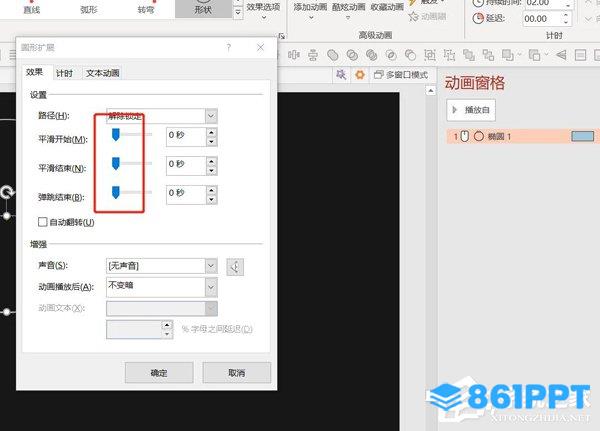The image size is (600, 431).
Task: Close the 圆形扩展 dialog
Action: (x=261, y=47)
